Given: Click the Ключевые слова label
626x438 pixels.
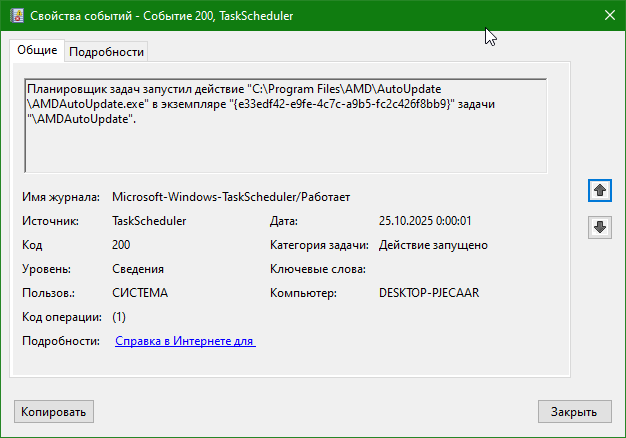Looking at the screenshot, I should [318, 269].
